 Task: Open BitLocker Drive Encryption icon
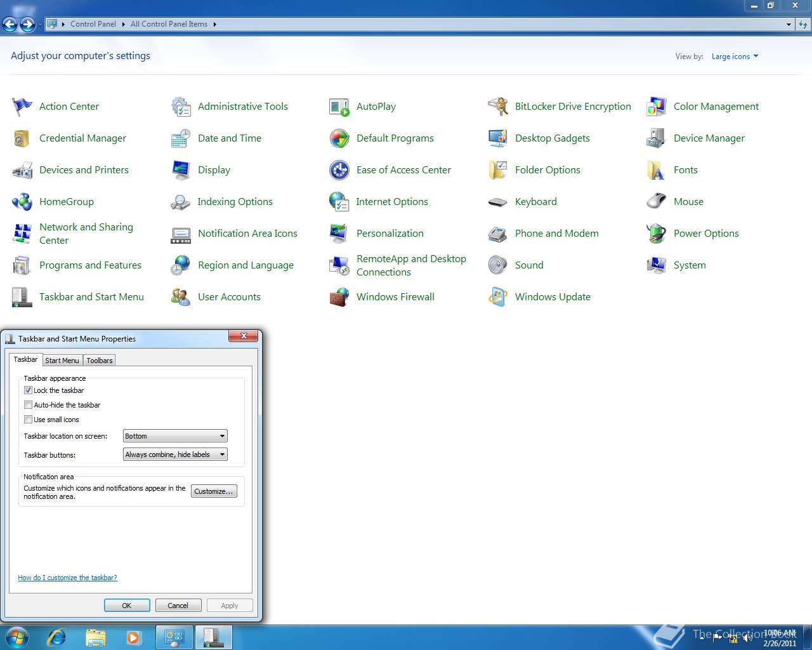coord(498,107)
